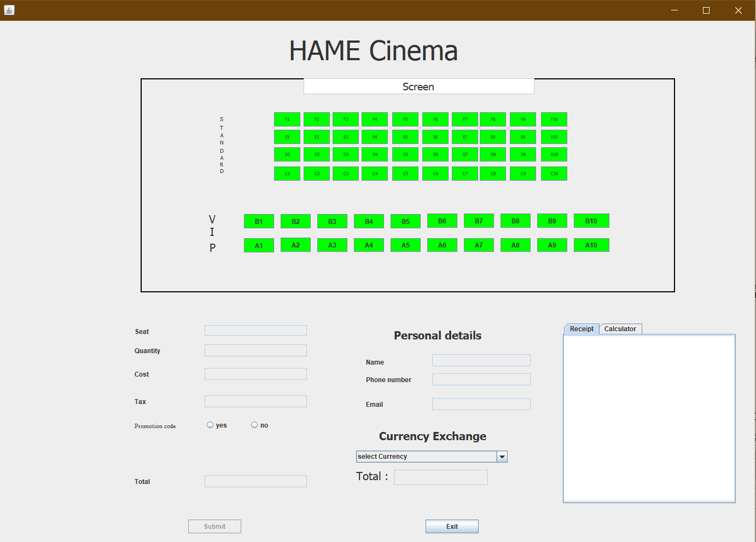Image resolution: width=756 pixels, height=542 pixels.
Task: Pick VIP seat A5
Action: pos(405,245)
